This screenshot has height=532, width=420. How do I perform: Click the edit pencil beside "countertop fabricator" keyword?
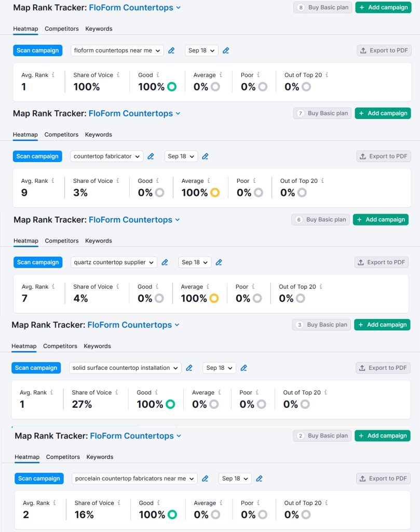151,156
